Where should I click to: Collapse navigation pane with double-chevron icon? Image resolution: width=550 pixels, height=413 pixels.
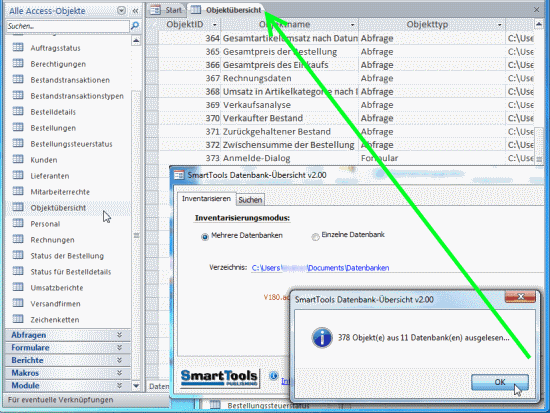click(135, 11)
